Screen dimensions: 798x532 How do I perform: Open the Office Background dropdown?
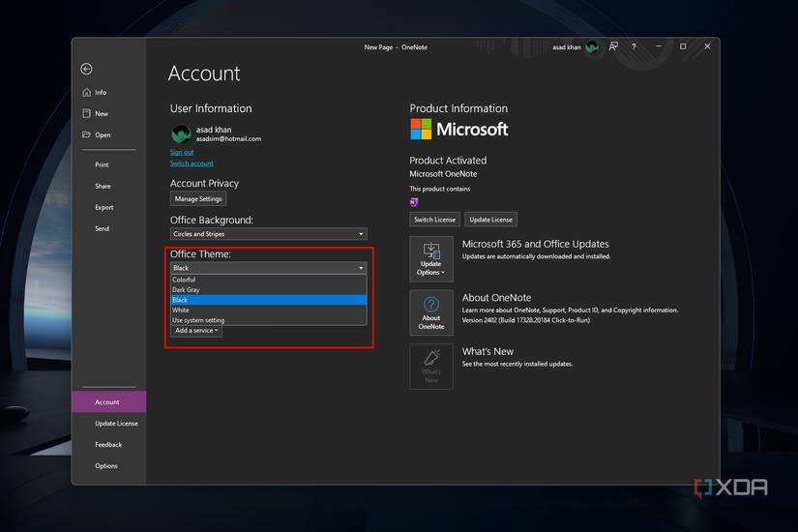click(x=268, y=234)
